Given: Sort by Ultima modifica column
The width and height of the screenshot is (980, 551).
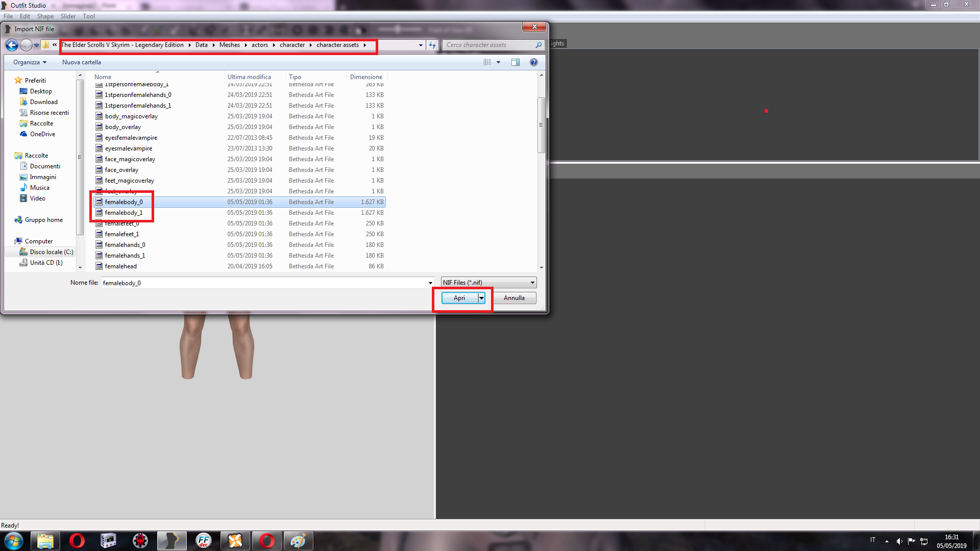Looking at the screenshot, I should [255, 77].
